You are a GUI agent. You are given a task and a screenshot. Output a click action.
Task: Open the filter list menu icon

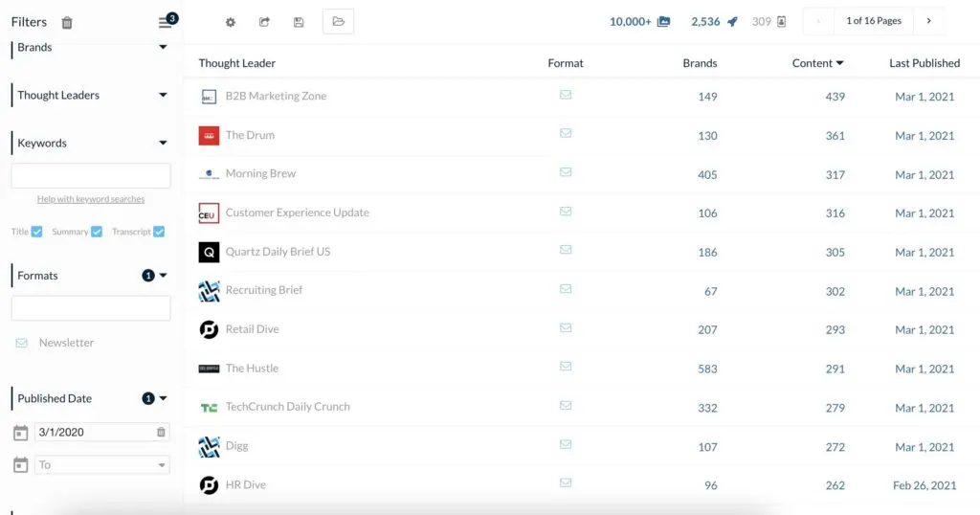pos(166,23)
